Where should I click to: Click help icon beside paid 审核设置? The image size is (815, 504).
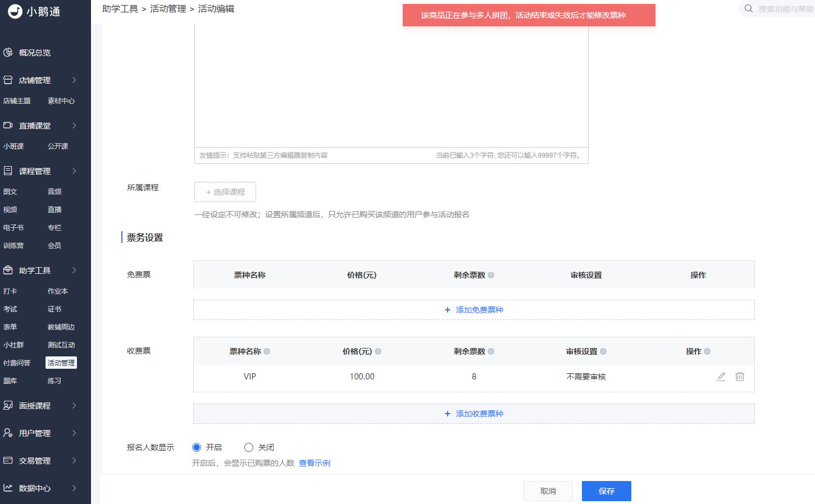pos(603,351)
